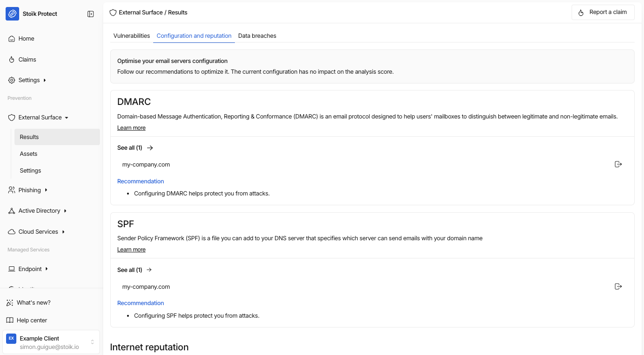This screenshot has width=644, height=355.
Task: Click the Stoïk Protect logo icon
Action: [x=12, y=14]
